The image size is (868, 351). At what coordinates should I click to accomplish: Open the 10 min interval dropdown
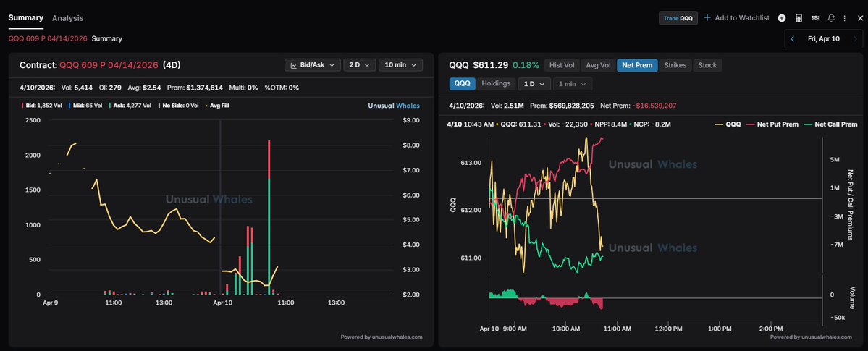[x=400, y=65]
